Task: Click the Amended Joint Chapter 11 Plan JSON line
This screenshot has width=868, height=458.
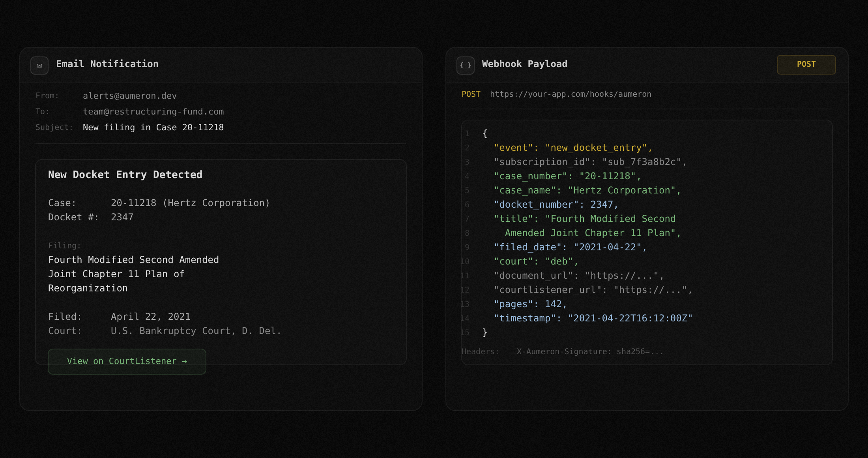Action: (x=593, y=233)
